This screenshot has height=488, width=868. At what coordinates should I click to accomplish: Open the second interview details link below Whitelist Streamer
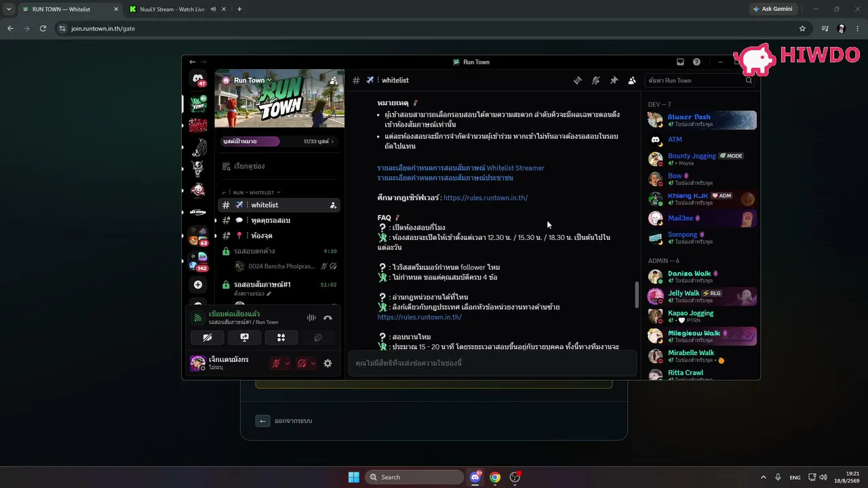tap(445, 178)
